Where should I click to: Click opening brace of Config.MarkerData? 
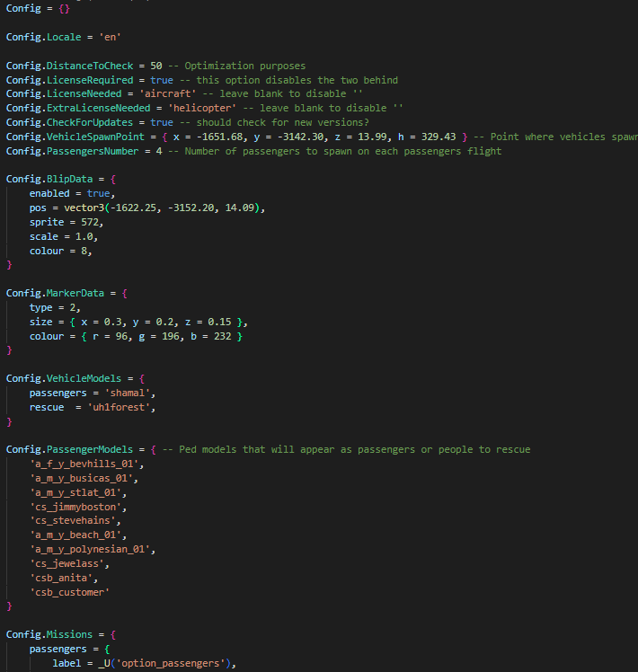125,294
